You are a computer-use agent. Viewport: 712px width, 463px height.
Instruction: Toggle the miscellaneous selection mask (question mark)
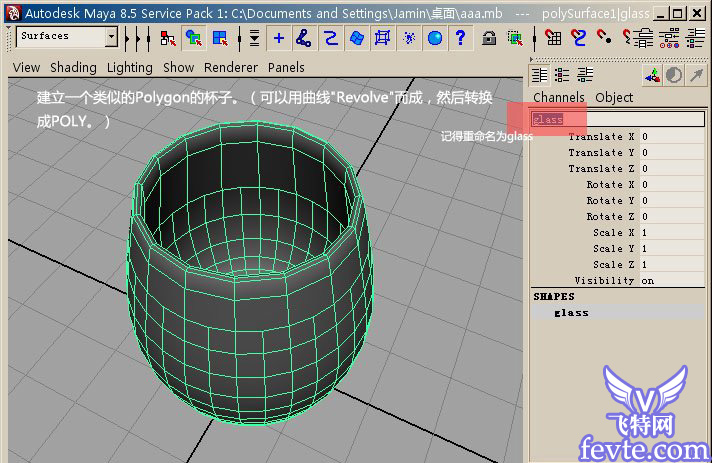click(460, 38)
